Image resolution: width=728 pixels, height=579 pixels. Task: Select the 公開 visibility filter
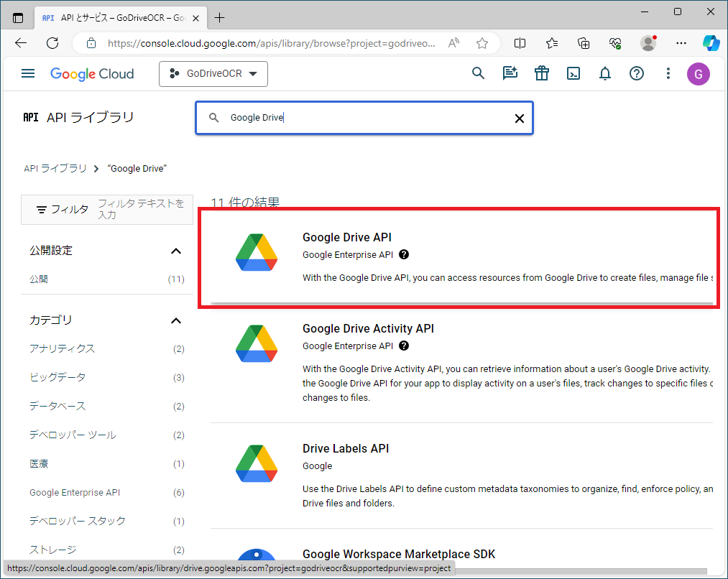[x=39, y=279]
